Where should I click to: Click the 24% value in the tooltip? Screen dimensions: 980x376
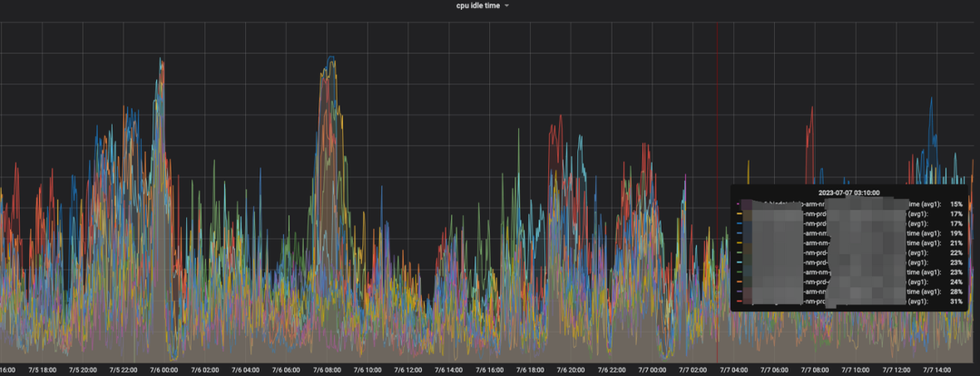click(x=956, y=282)
